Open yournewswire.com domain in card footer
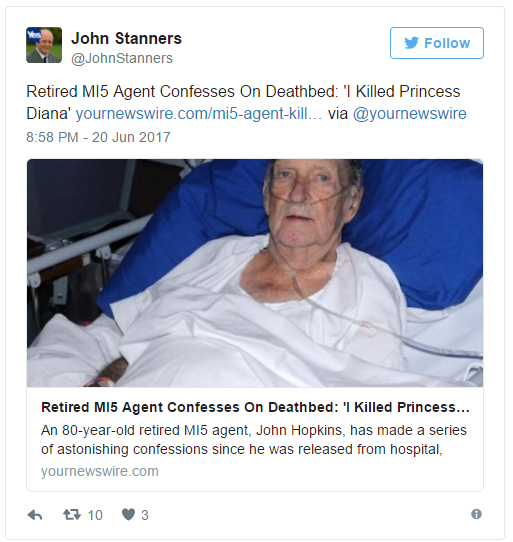513x542 pixels. tap(100, 471)
